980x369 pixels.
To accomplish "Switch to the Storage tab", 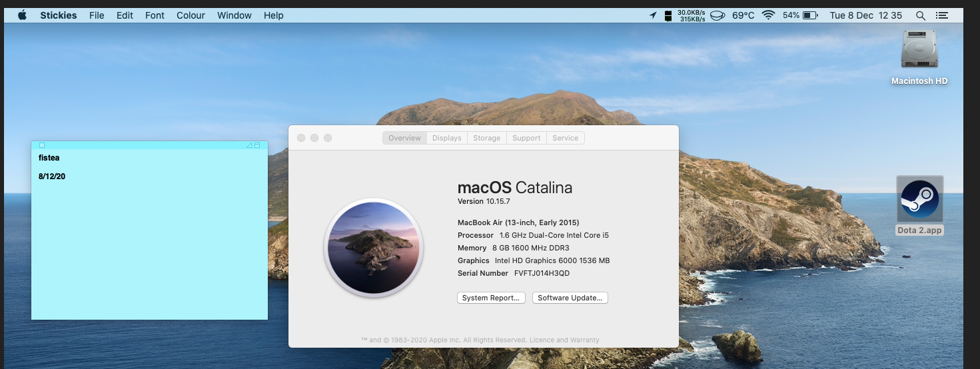I will click(486, 138).
